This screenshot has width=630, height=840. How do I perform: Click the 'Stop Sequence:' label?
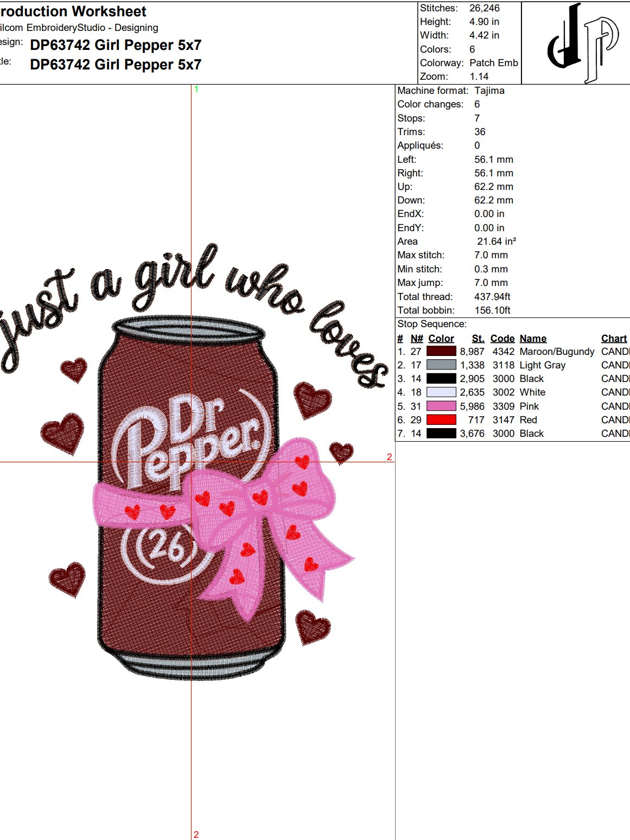coord(432,324)
